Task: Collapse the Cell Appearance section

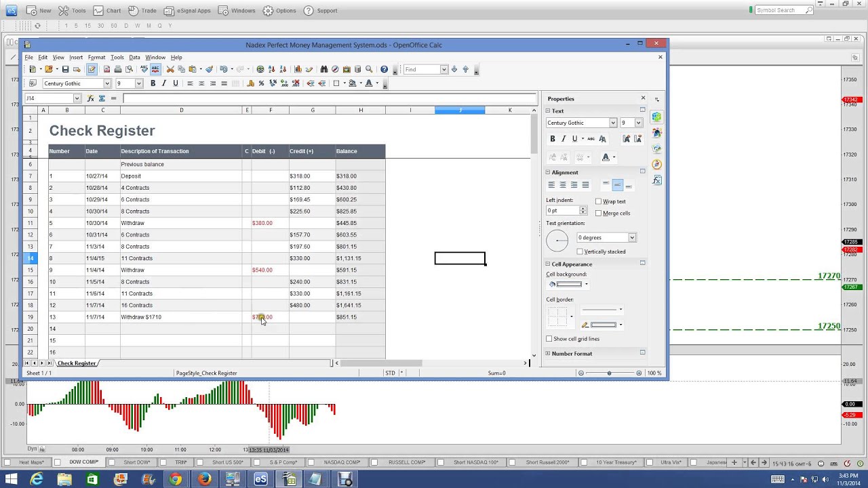Action: point(548,264)
